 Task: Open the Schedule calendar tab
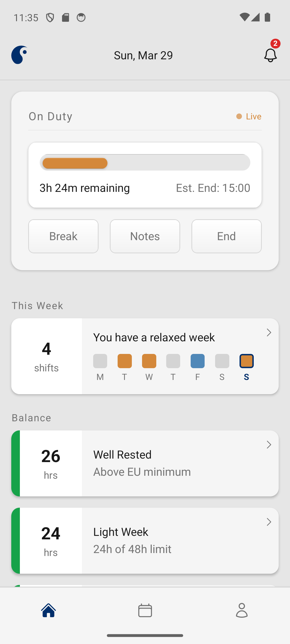coord(145,610)
